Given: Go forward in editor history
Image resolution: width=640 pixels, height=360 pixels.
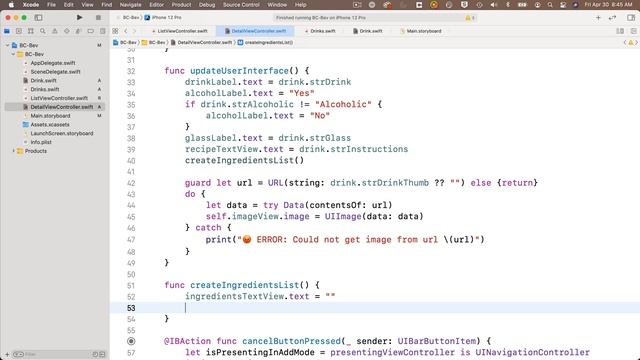Looking at the screenshot, I should coord(134,31).
